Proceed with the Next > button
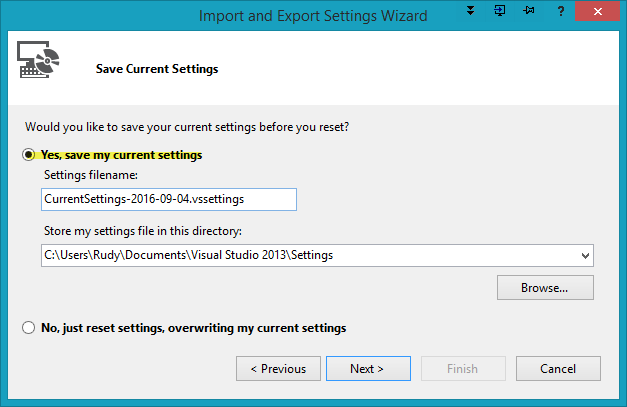The height and width of the screenshot is (407, 627). [367, 369]
